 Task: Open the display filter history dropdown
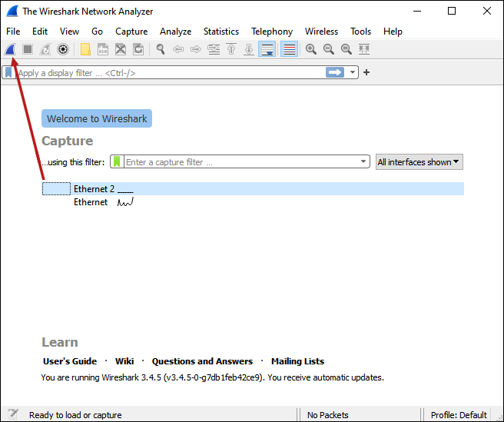353,72
